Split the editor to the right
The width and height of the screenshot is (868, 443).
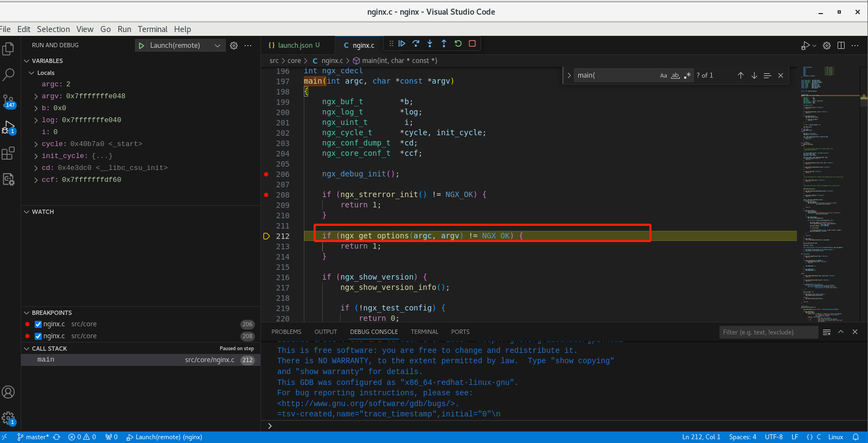(841, 46)
